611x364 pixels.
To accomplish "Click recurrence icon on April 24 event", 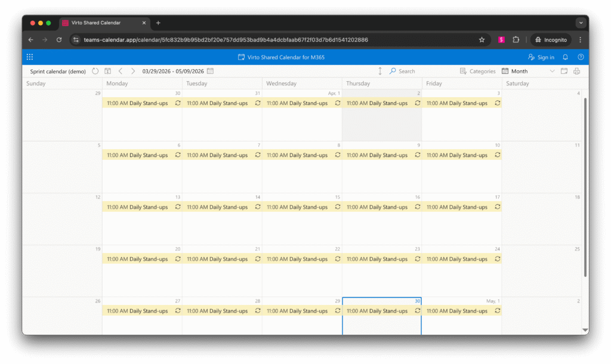I will [497, 258].
